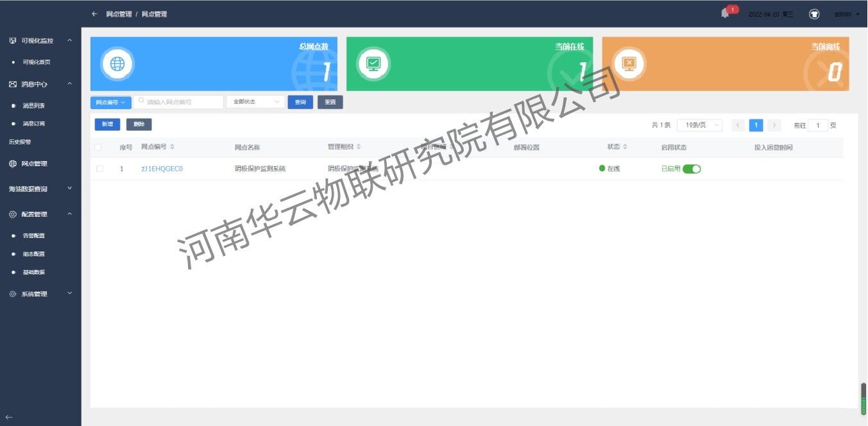868x426 pixels.
Task: Collapse the 消息中心 menu chevron
Action: (69, 84)
